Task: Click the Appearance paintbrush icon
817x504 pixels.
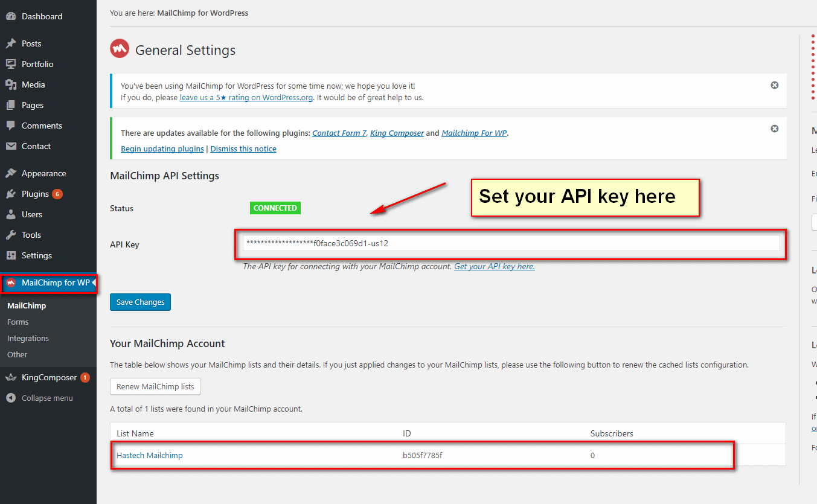Action: (11, 173)
